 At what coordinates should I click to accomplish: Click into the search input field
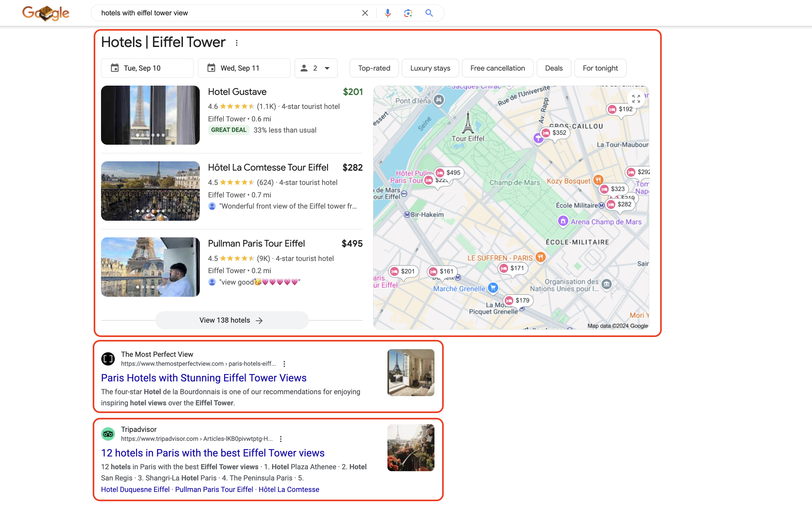[x=228, y=13]
